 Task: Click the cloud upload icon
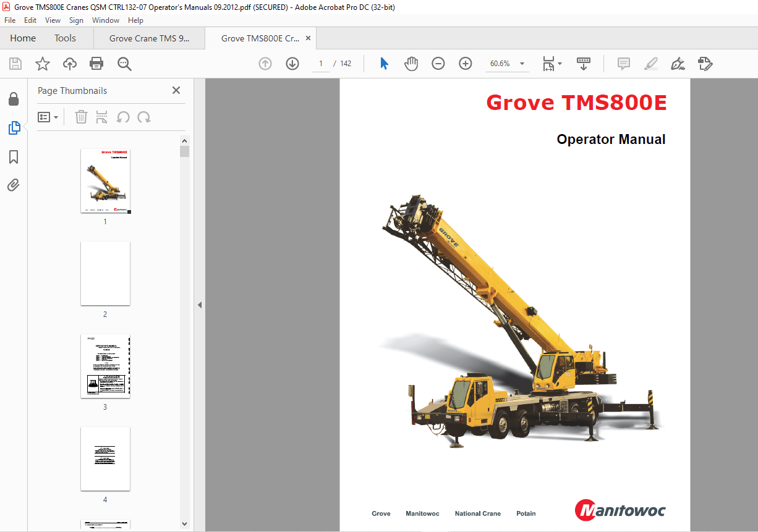[x=70, y=64]
